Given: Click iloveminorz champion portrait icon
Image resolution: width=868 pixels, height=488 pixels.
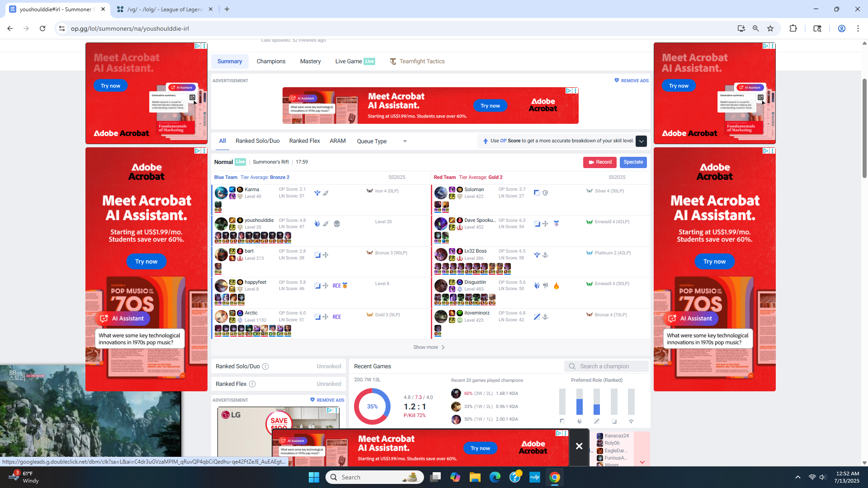Looking at the screenshot, I should tap(441, 316).
